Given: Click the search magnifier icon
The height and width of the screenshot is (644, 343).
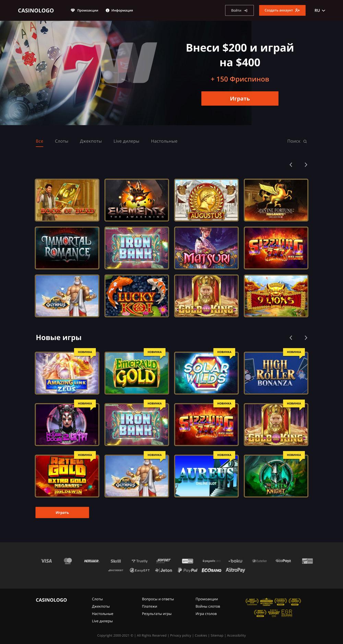Looking at the screenshot, I should click(305, 141).
